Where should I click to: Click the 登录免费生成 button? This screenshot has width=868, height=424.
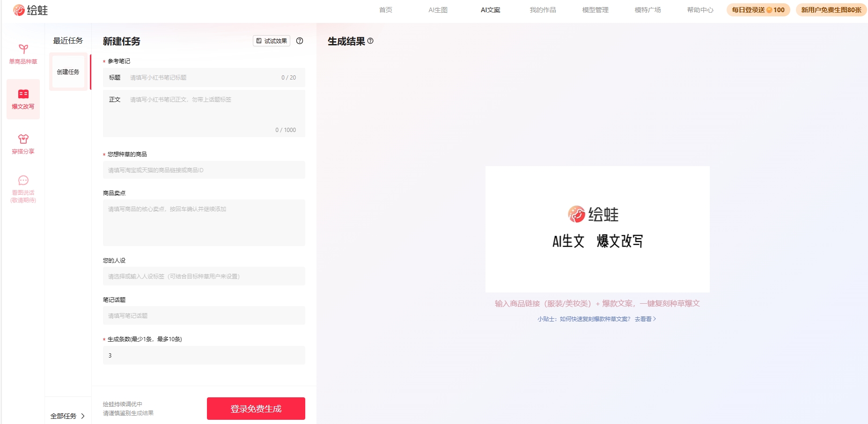tap(256, 409)
